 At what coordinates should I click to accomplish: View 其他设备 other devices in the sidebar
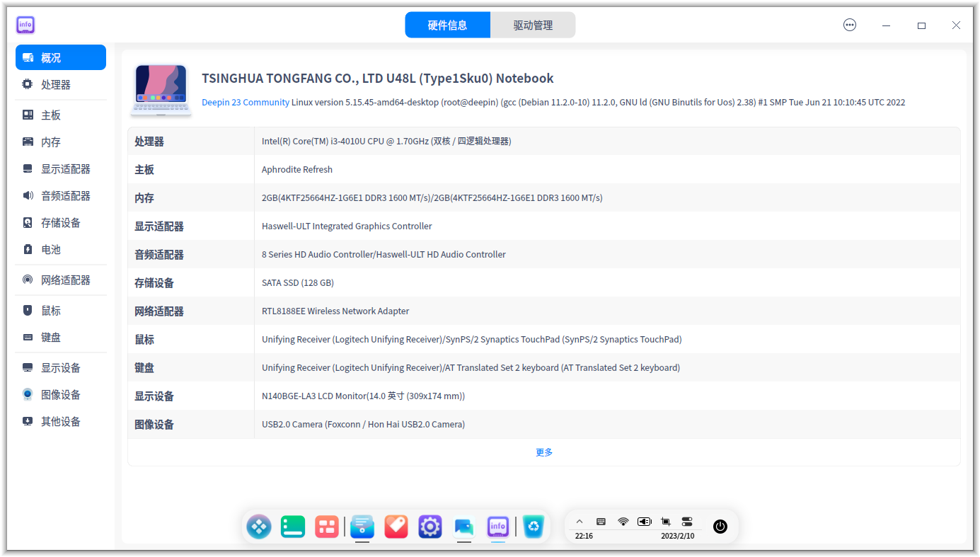pyautogui.click(x=61, y=421)
